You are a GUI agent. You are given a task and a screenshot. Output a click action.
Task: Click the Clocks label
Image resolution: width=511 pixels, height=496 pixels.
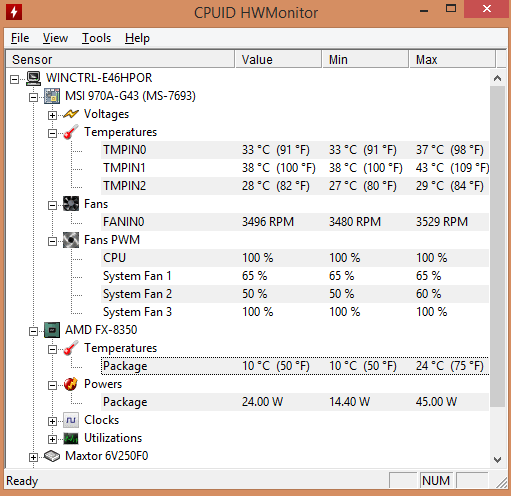coord(101,420)
